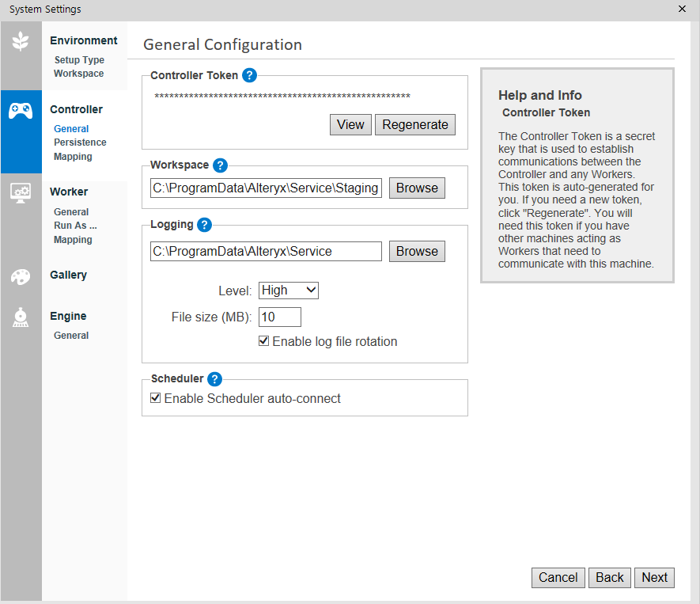Viewport: 700px width, 604px height.
Task: Select the Controller gamepad icon
Action: point(21,111)
